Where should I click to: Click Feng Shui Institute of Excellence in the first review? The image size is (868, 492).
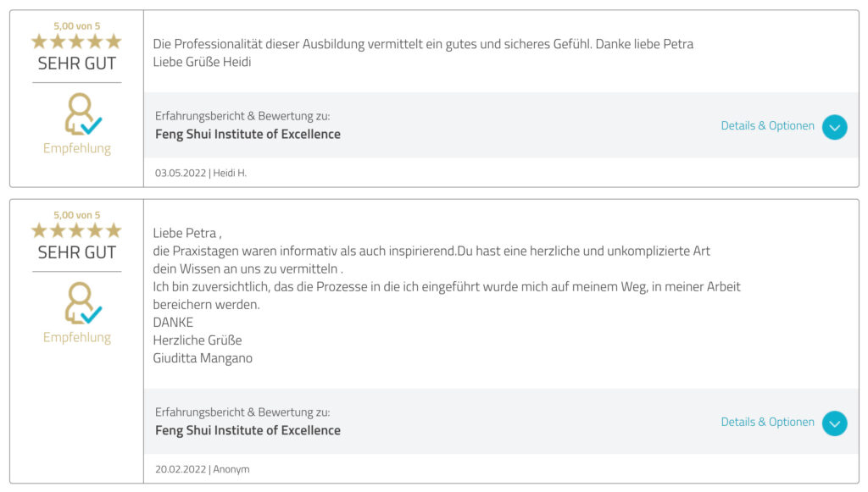pos(248,135)
